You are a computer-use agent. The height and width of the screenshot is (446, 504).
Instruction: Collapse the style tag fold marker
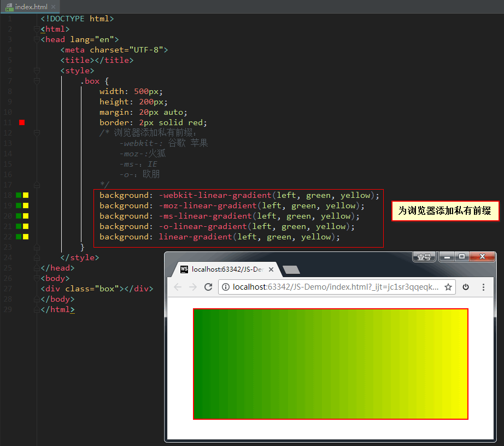tap(37, 71)
